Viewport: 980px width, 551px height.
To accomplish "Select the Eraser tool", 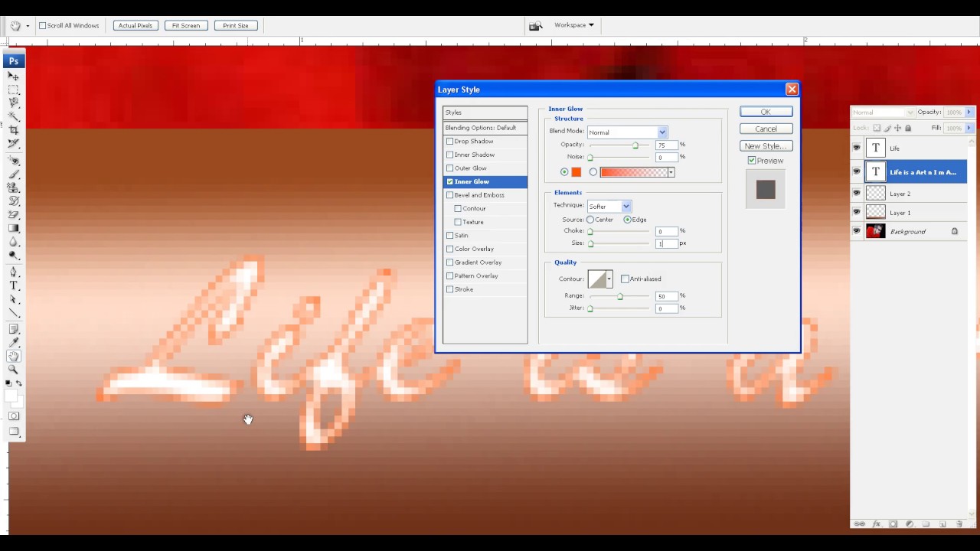I will click(x=14, y=214).
